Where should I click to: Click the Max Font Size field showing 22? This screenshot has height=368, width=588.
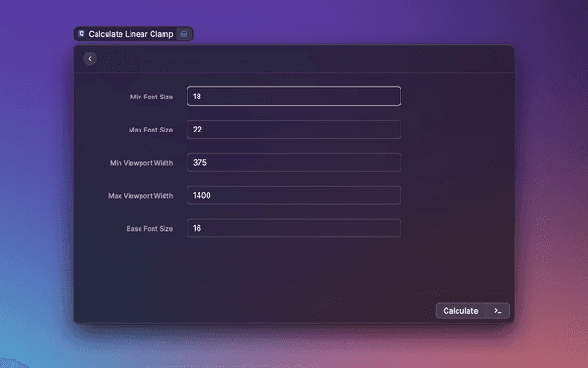coord(294,130)
